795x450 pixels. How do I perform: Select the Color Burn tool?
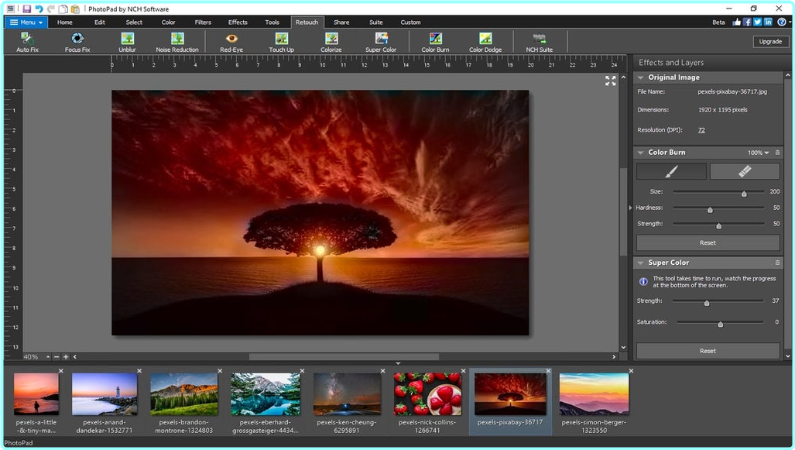[436, 42]
